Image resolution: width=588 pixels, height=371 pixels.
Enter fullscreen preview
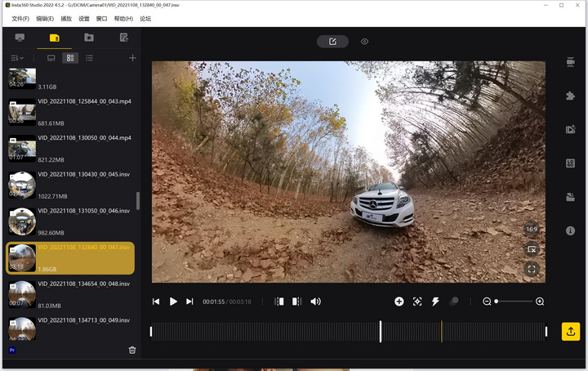(x=532, y=268)
